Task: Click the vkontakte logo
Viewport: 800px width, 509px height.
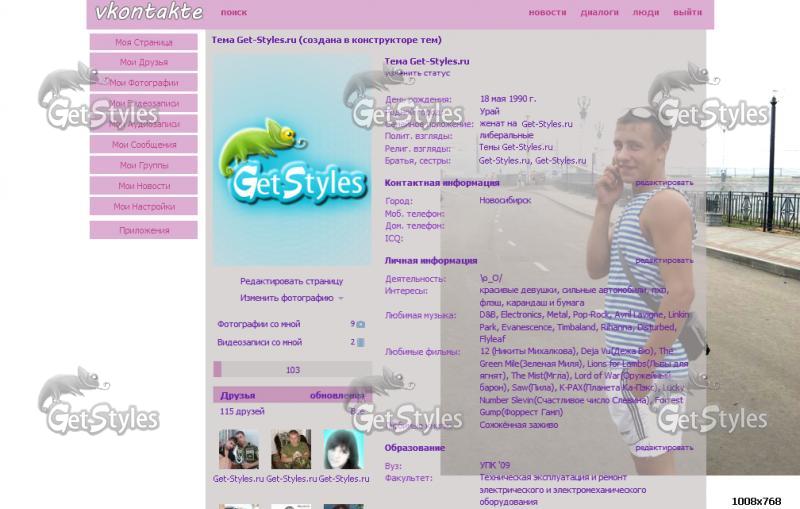Action: pyautogui.click(x=148, y=13)
